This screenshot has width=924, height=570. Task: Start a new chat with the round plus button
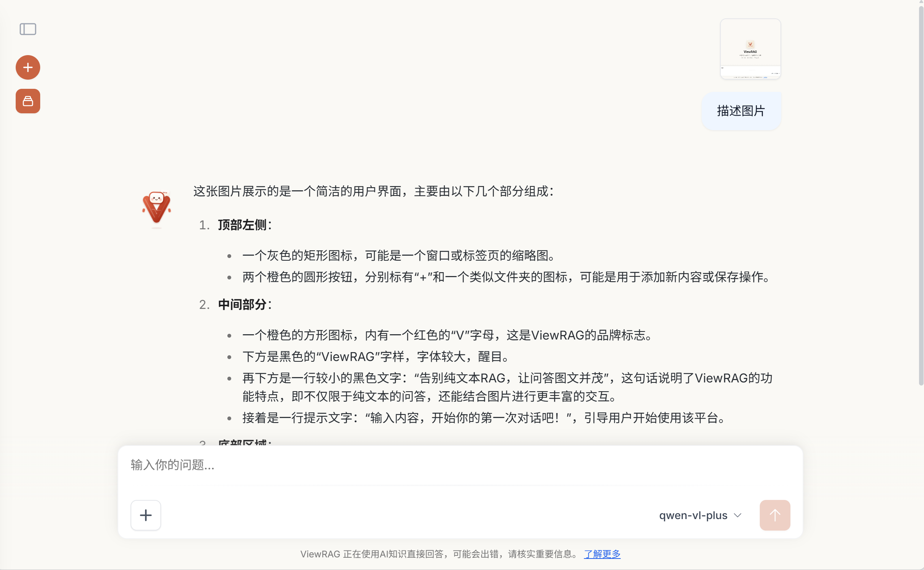pyautogui.click(x=28, y=67)
